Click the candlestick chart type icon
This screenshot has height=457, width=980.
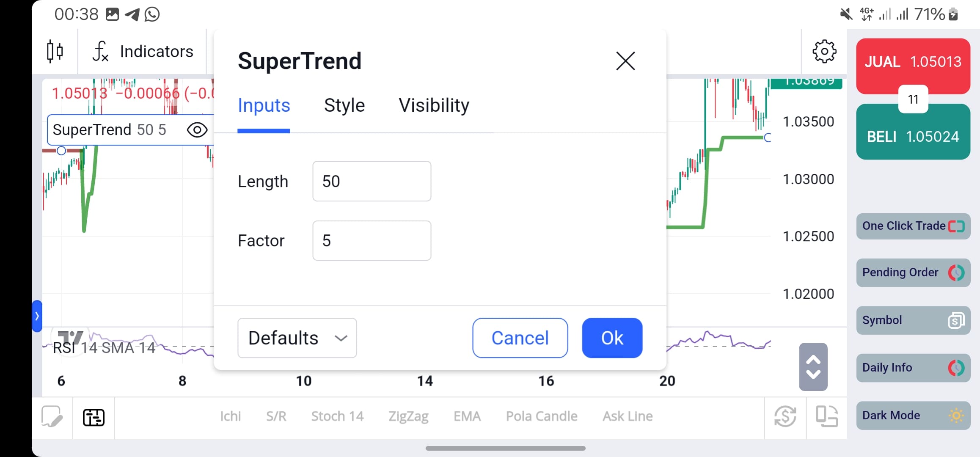pyautogui.click(x=55, y=52)
